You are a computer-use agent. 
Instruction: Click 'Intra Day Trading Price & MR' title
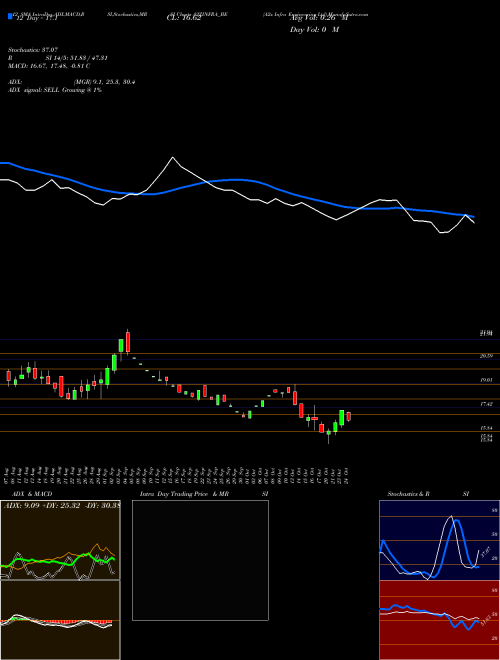[185, 494]
